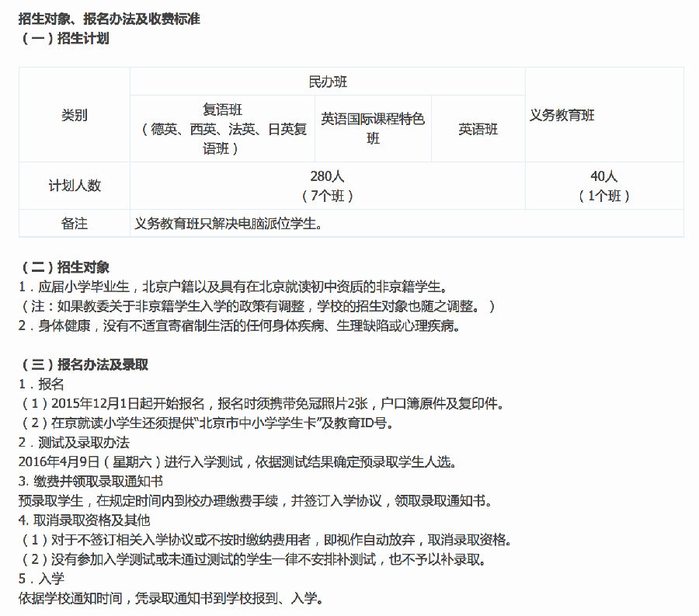Image resolution: width=699 pixels, height=616 pixels.
Task: Select the 民办班 column header
Action: pos(328,82)
